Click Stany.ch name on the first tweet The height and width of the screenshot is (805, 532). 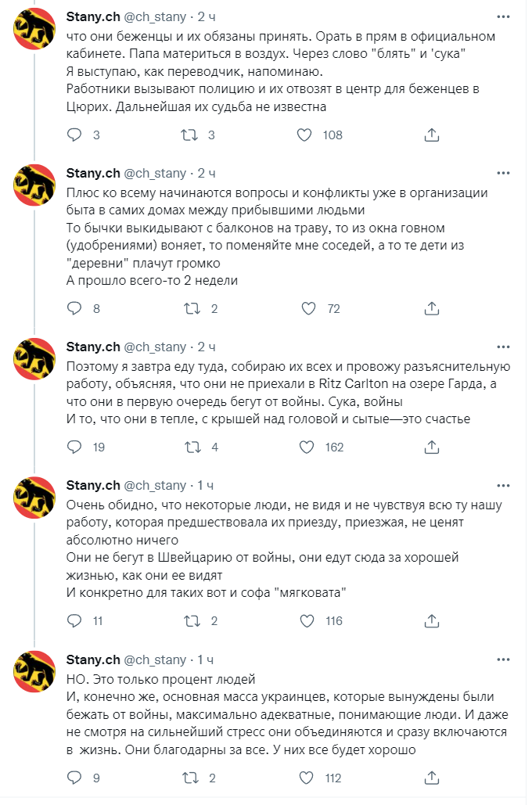93,17
